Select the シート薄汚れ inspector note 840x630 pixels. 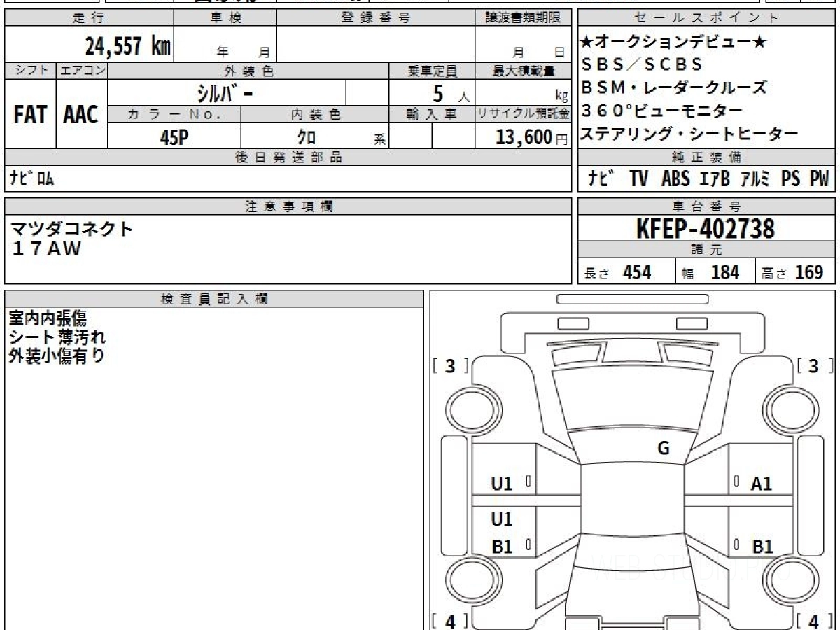pyautogui.click(x=57, y=337)
